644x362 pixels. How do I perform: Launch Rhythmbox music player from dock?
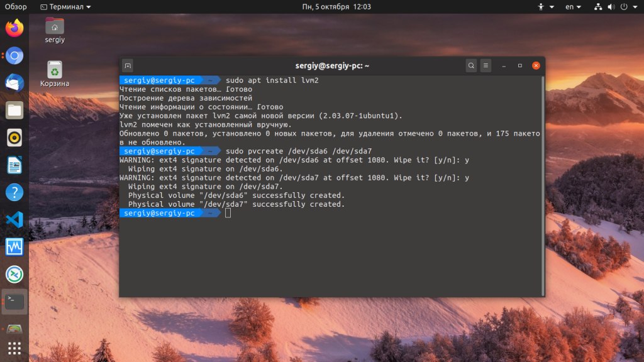coord(14,138)
